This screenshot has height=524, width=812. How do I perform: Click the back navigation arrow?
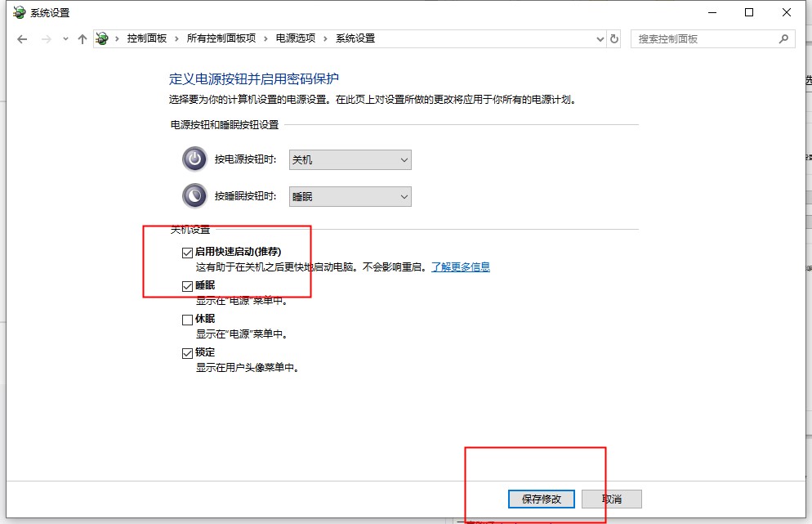(22, 39)
